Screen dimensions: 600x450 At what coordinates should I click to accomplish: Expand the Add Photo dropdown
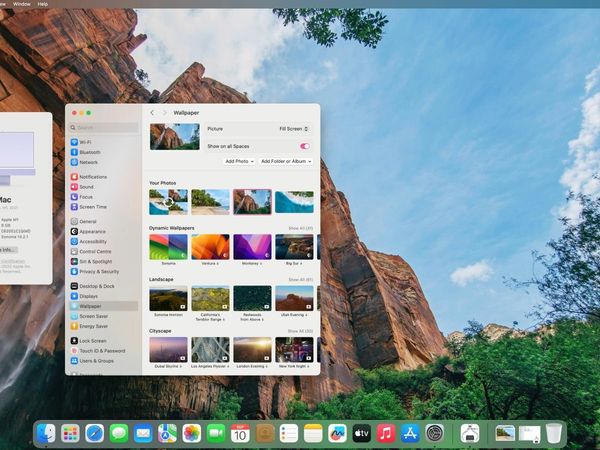(239, 161)
